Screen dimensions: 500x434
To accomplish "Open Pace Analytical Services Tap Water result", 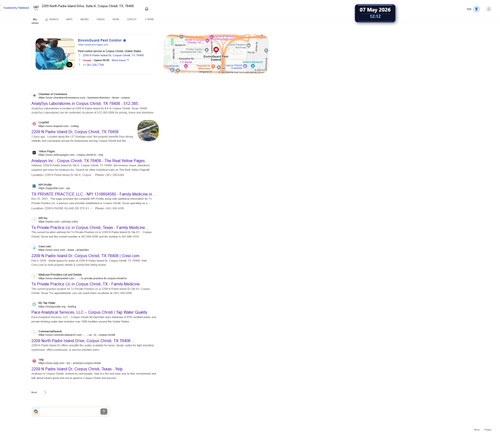I will tap(89, 312).
